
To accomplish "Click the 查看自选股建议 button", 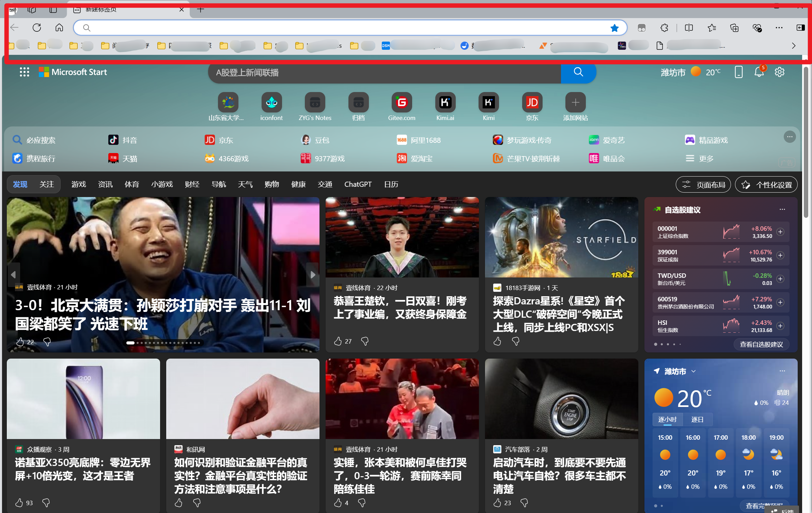I will click(x=761, y=344).
